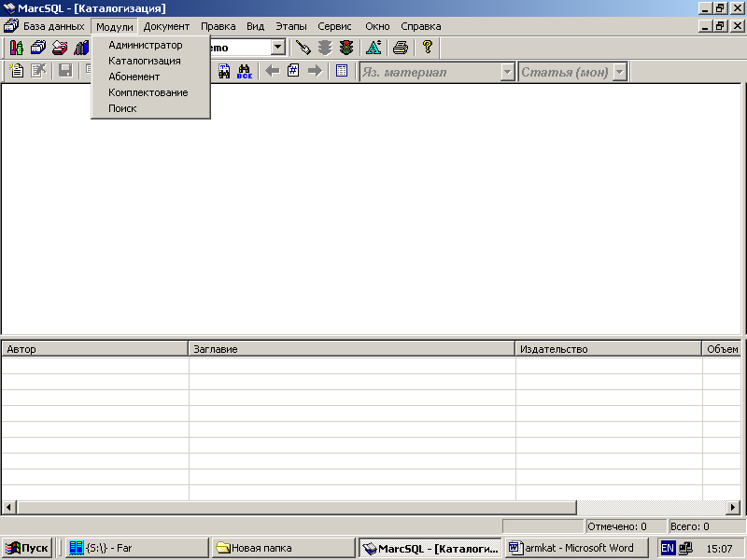Open the Документ menu
Screen dimensions: 747x560
click(166, 26)
